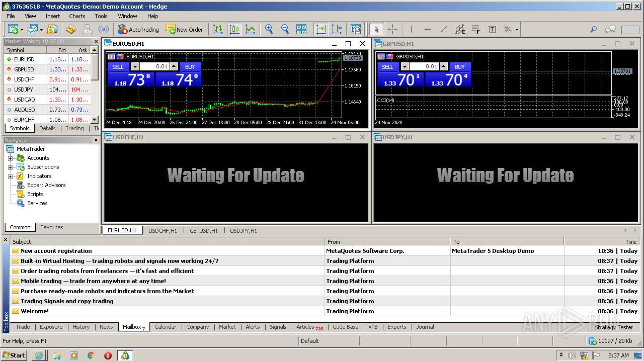Switch to the History toolbox tab
The image size is (644, 362).
[x=80, y=327]
